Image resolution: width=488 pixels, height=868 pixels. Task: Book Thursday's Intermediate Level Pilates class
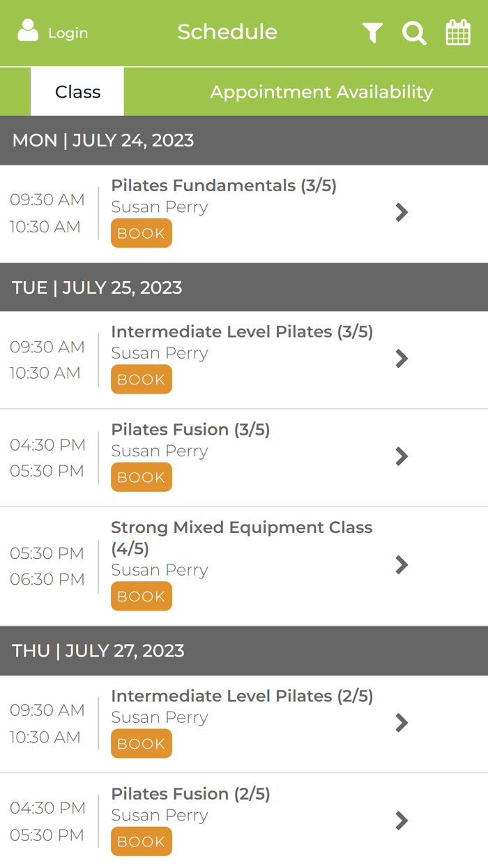(x=141, y=743)
